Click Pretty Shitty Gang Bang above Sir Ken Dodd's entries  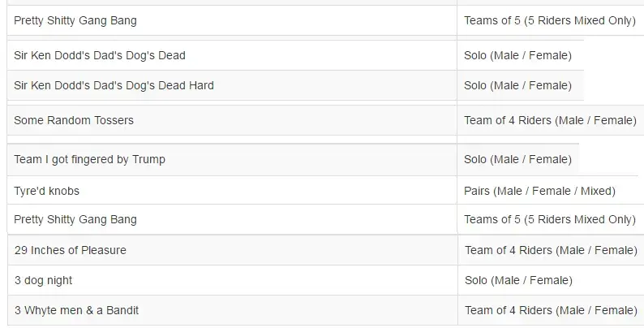(x=75, y=20)
